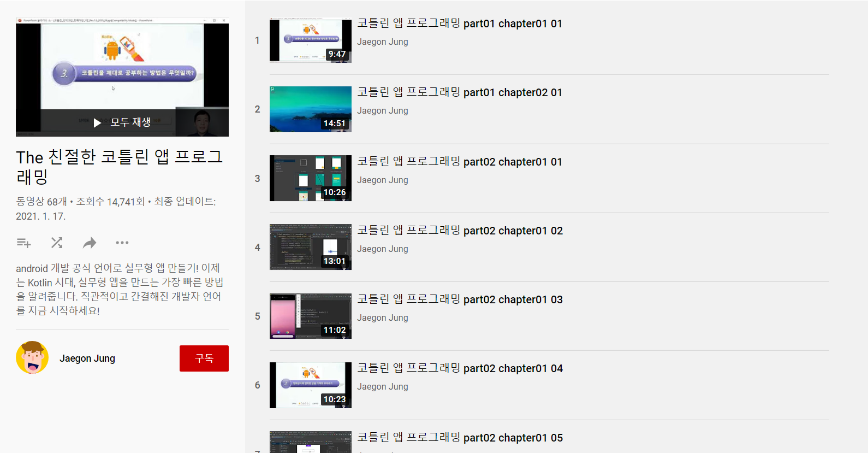The width and height of the screenshot is (868, 453).
Task: Click the 11:02 duration badge
Action: click(x=335, y=330)
